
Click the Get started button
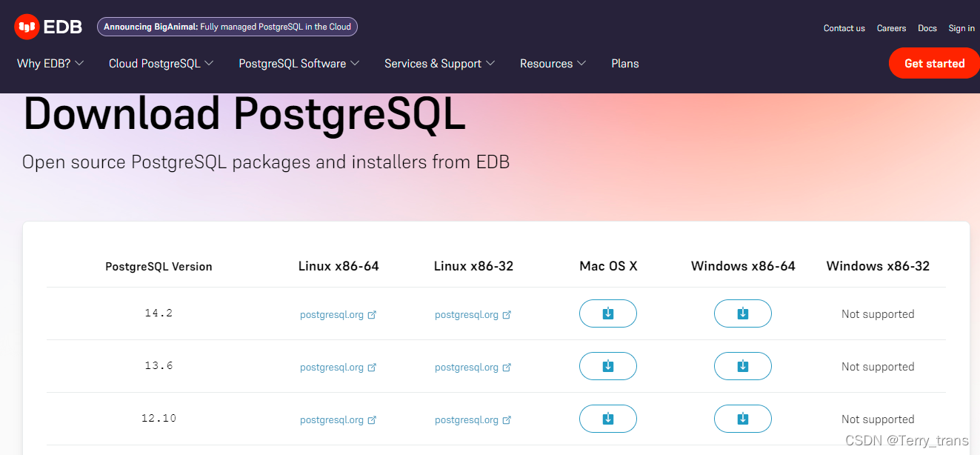[x=934, y=63]
